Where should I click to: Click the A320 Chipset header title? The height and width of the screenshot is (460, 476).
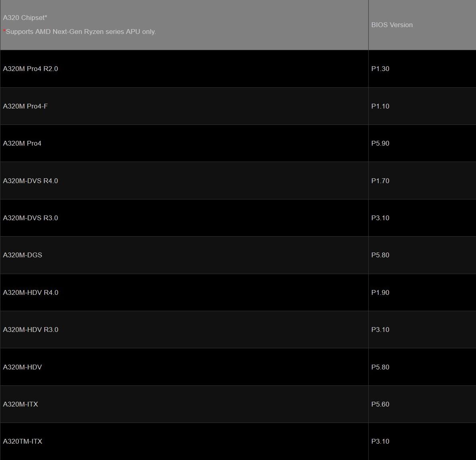[25, 18]
